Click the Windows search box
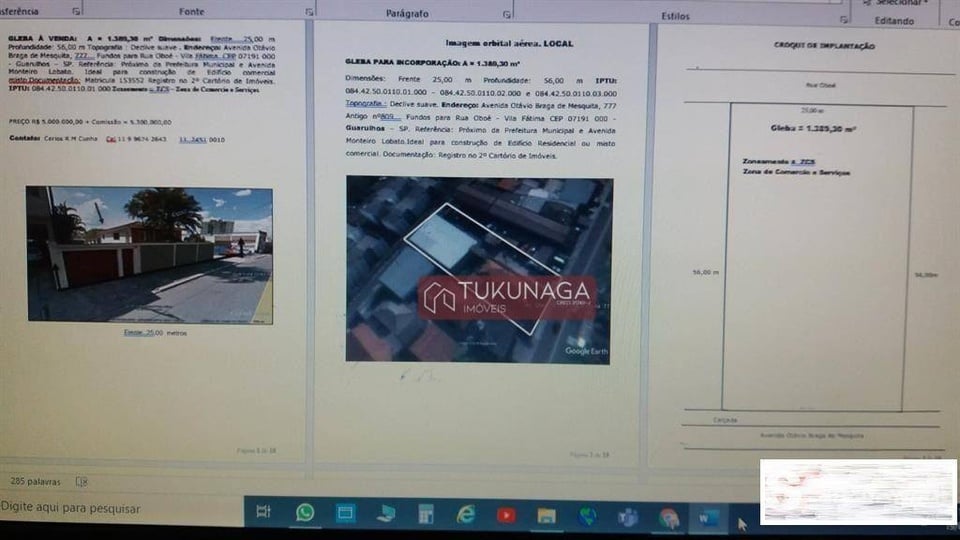 click(122, 508)
